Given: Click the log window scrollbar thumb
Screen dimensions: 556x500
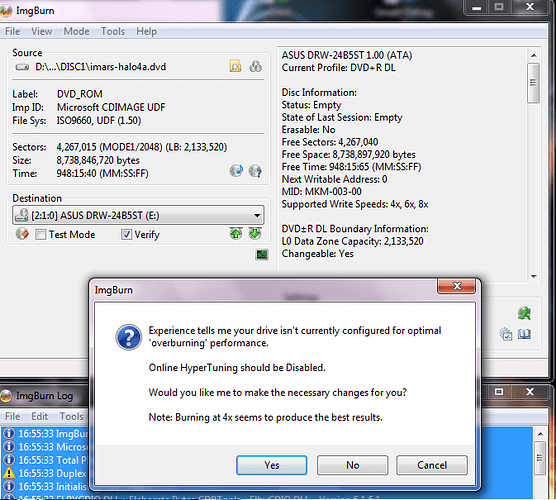Looking at the screenshot, I should click(x=540, y=458).
